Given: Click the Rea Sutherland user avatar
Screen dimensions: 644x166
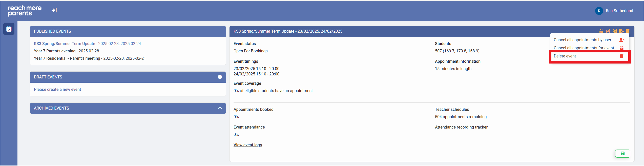Looking at the screenshot, I should (599, 11).
